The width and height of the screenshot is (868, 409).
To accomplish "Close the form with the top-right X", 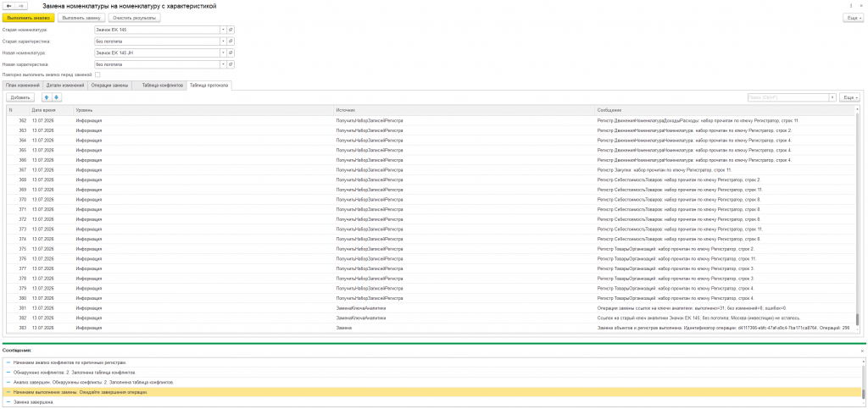I will point(861,6).
